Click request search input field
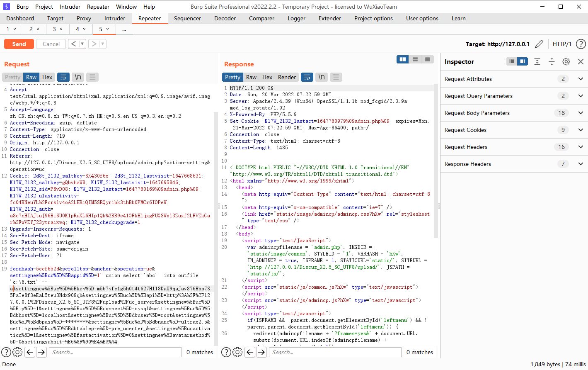The image size is (588, 370). (x=115, y=352)
